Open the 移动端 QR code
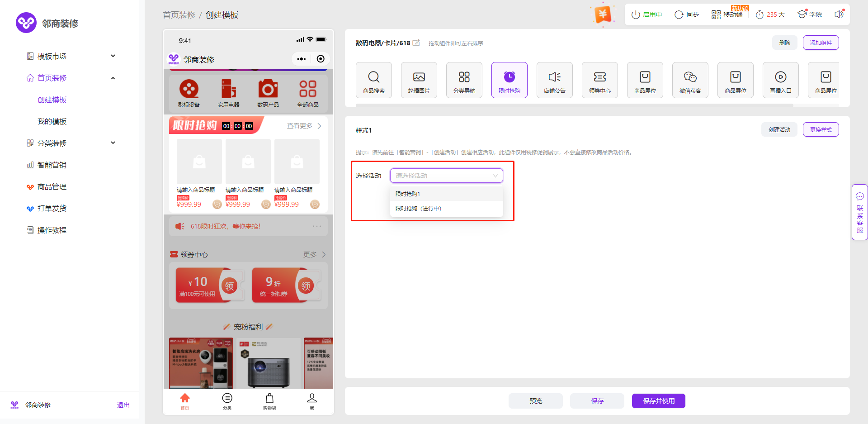Image resolution: width=868 pixels, height=424 pixels. pos(727,14)
